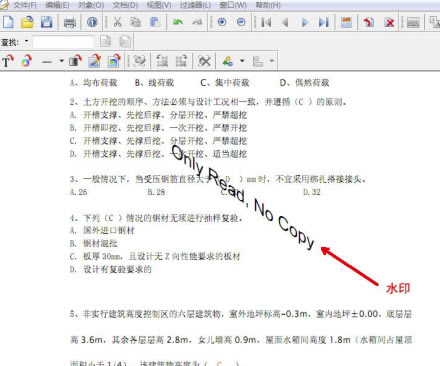Open dropdown arrow beside colored shapes icon

click(x=242, y=61)
